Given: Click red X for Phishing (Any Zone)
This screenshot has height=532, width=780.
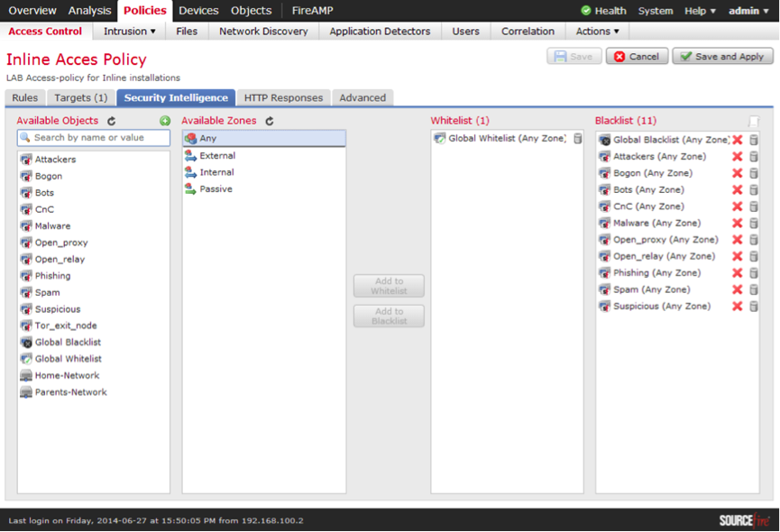Looking at the screenshot, I should (x=738, y=273).
